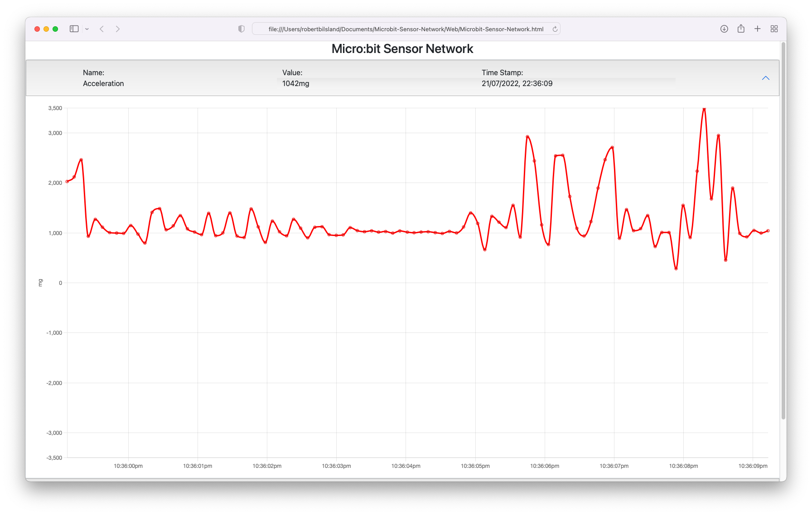Select the Acceleration name value
The height and width of the screenshot is (515, 812).
(x=103, y=83)
